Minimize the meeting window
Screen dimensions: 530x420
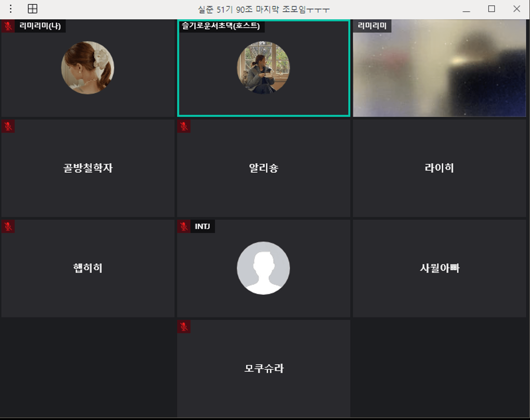coord(466,10)
